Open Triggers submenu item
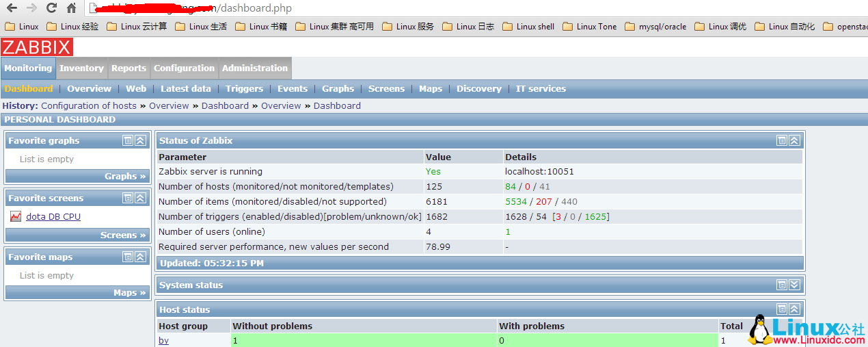 tap(244, 88)
